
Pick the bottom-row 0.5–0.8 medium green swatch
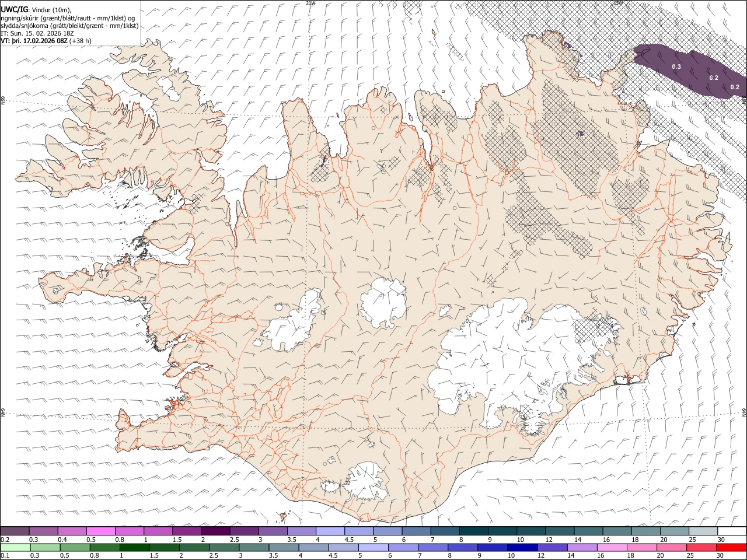coord(75,547)
